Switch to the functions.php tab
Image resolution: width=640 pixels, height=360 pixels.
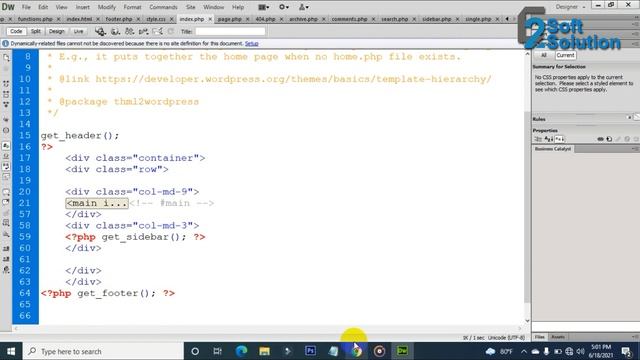click(x=35, y=19)
